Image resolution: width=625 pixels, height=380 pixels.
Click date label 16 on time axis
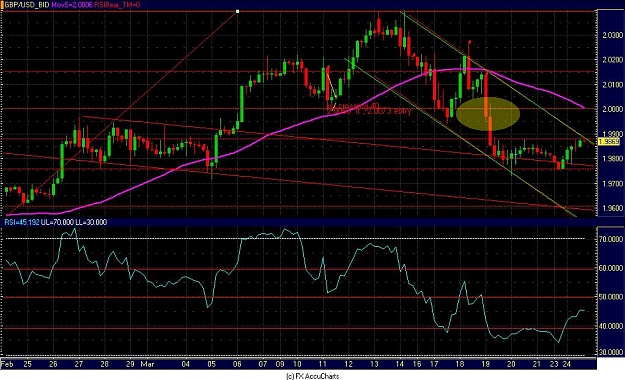click(417, 364)
